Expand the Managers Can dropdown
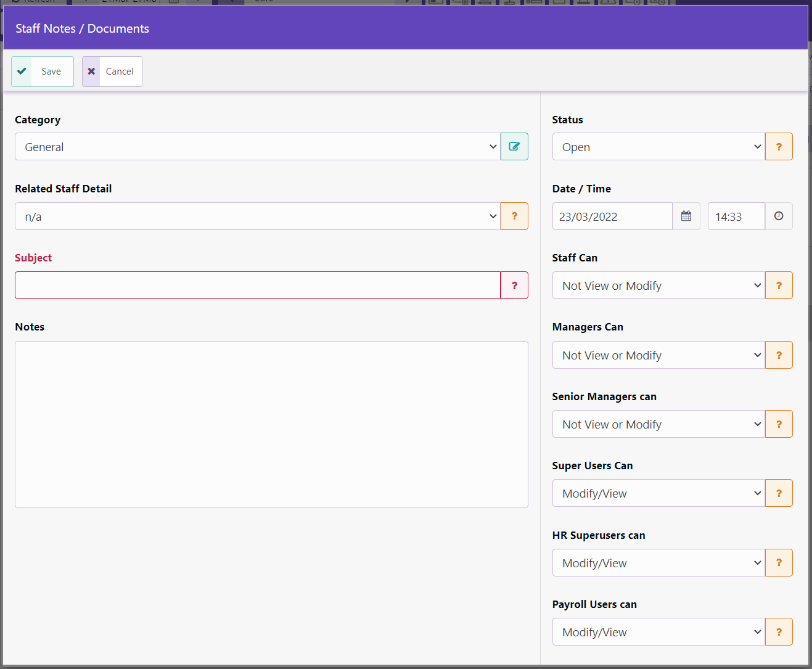Image resolution: width=812 pixels, height=669 pixels. pyautogui.click(x=658, y=355)
